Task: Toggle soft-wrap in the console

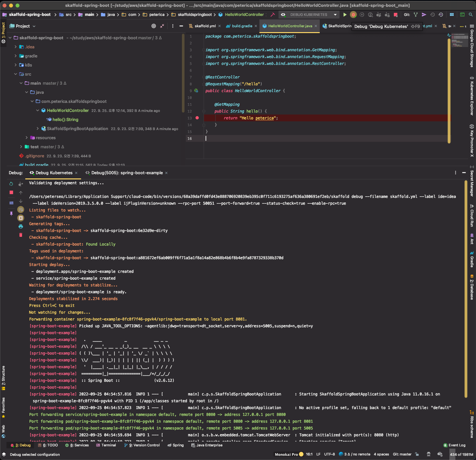Action: pos(21,210)
